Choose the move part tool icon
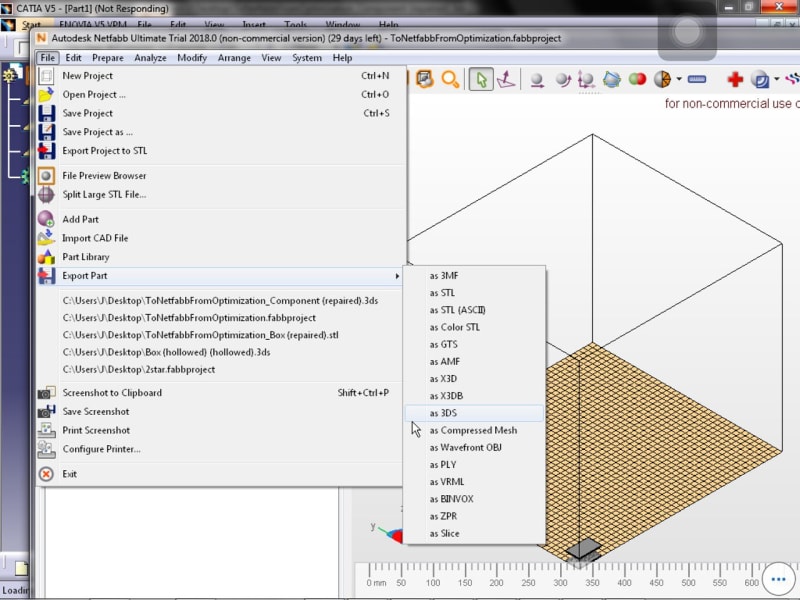800x600 pixels. 536,80
